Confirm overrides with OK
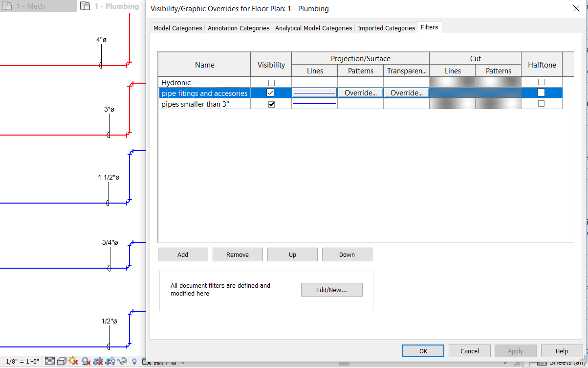 pyautogui.click(x=423, y=351)
